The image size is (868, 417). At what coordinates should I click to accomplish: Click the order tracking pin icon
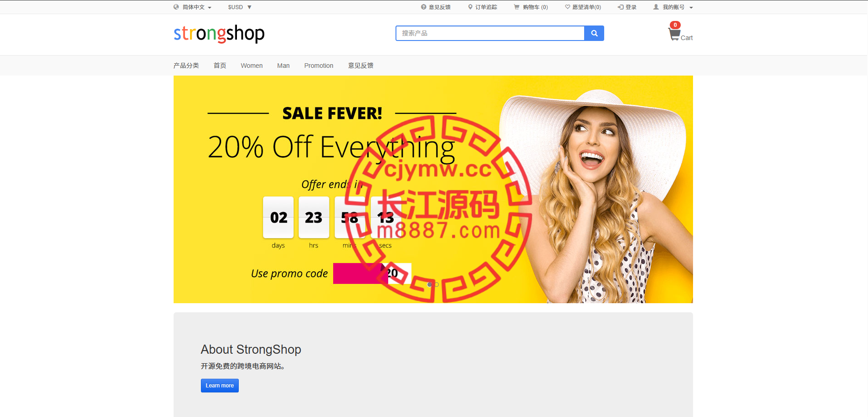(470, 7)
